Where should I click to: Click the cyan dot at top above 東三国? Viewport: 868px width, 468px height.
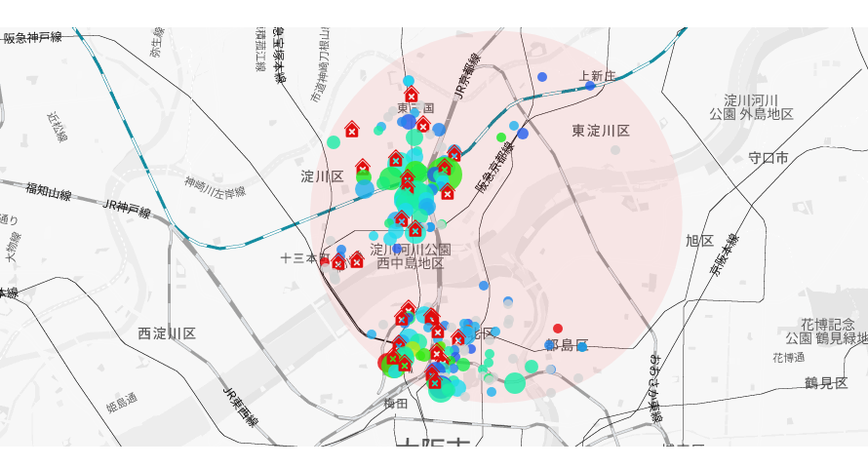point(409,81)
